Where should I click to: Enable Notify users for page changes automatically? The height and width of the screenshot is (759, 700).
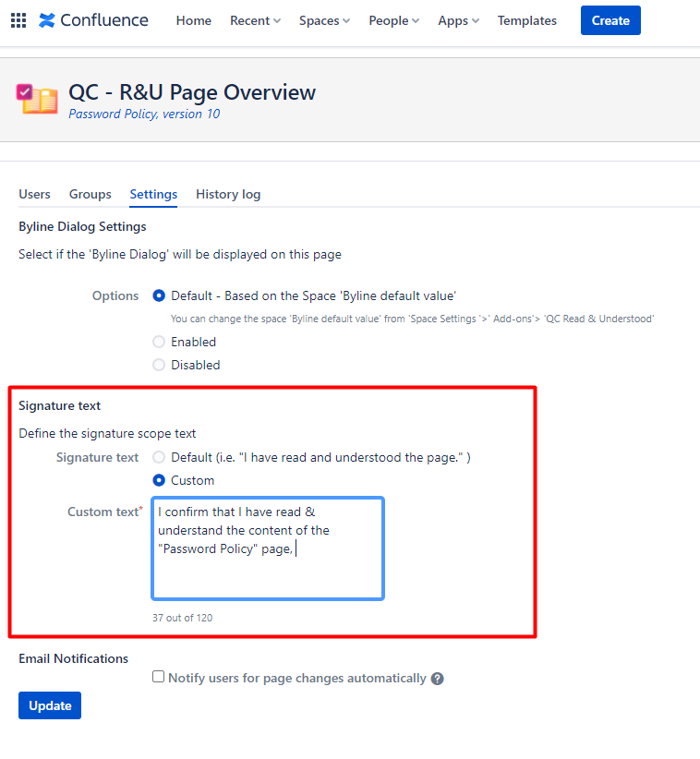pos(159,678)
